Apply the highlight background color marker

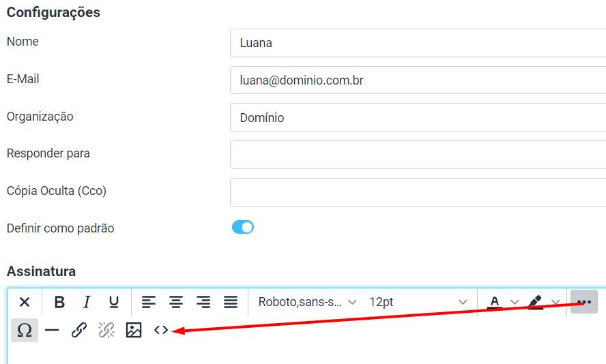[536, 302]
